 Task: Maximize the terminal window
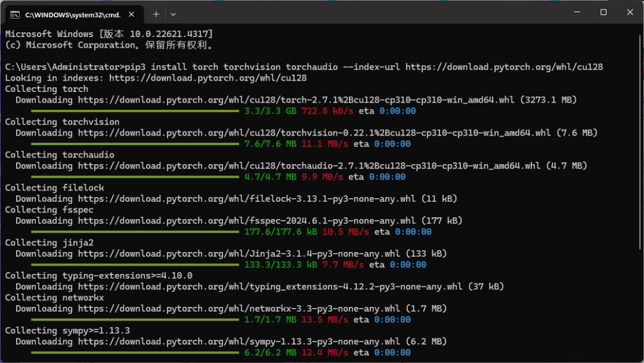click(603, 12)
